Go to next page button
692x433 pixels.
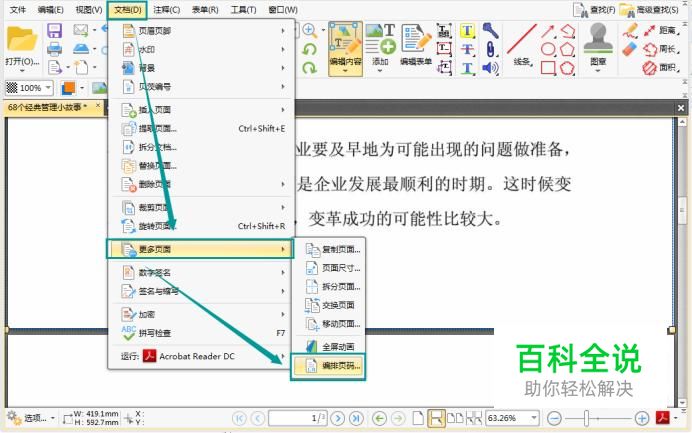[338, 418]
